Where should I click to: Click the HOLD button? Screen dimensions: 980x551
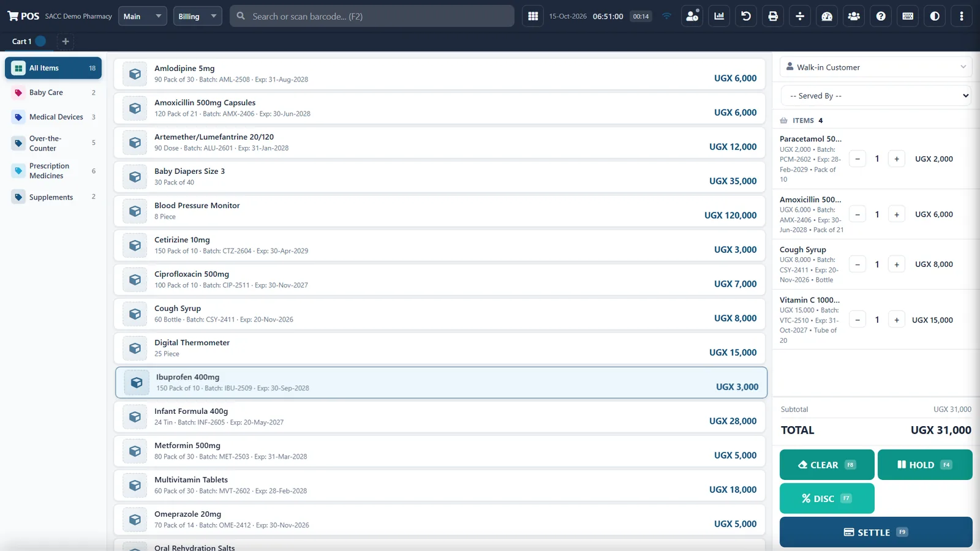(925, 465)
